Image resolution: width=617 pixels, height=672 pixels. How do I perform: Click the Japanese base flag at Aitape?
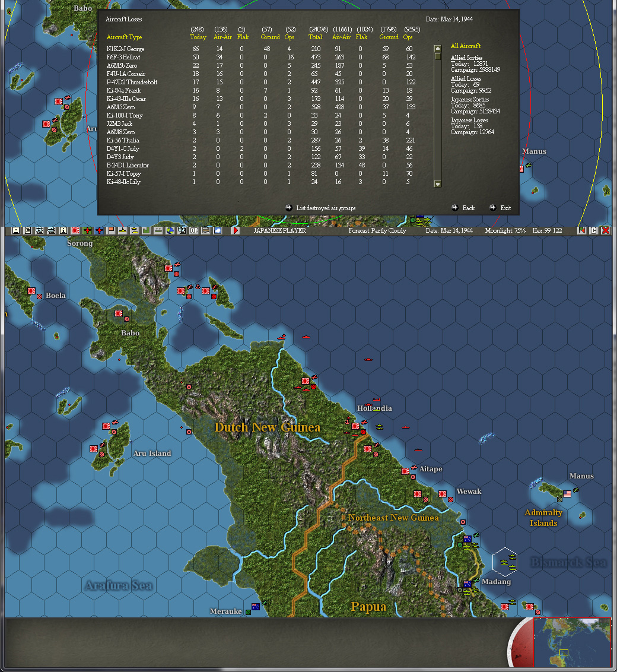point(405,471)
